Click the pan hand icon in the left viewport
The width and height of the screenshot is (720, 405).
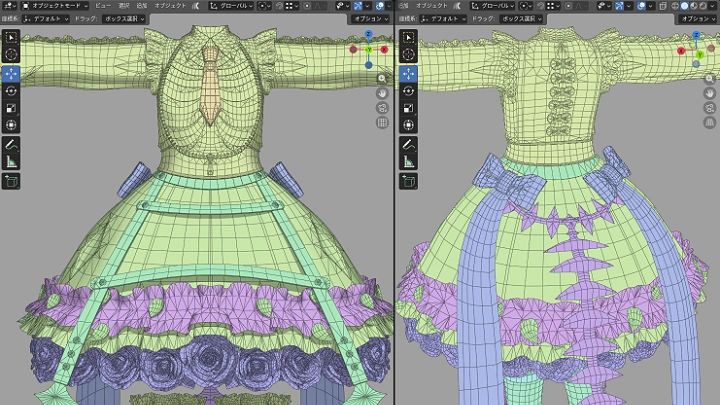[x=382, y=93]
